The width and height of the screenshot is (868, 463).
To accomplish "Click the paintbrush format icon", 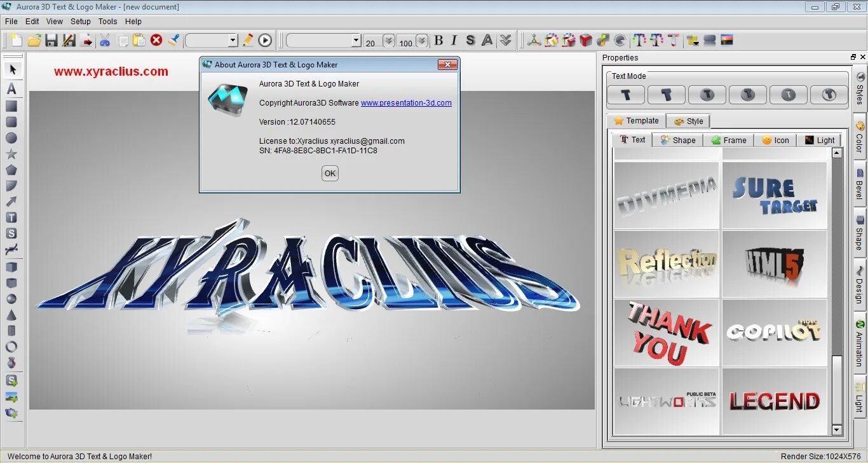I will click(173, 40).
